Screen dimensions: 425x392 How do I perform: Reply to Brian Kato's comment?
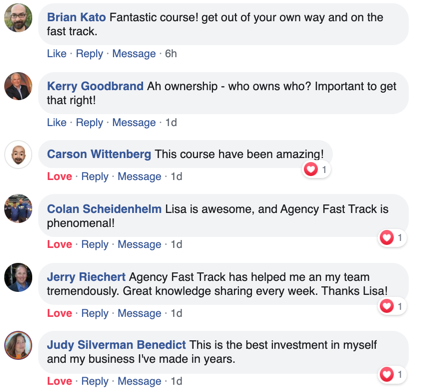[89, 54]
